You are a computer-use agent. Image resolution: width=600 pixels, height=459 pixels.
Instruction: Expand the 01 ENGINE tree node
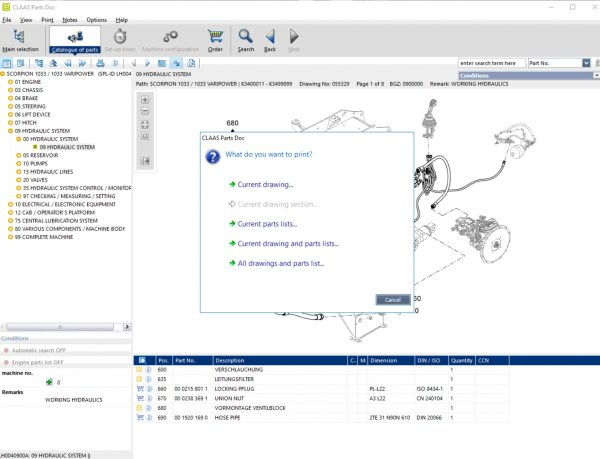pos(28,82)
